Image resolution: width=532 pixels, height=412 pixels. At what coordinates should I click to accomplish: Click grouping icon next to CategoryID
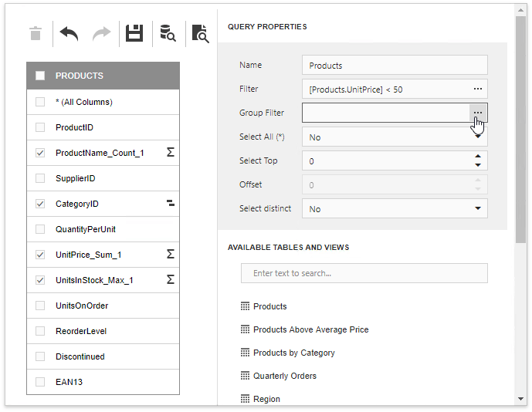point(171,203)
